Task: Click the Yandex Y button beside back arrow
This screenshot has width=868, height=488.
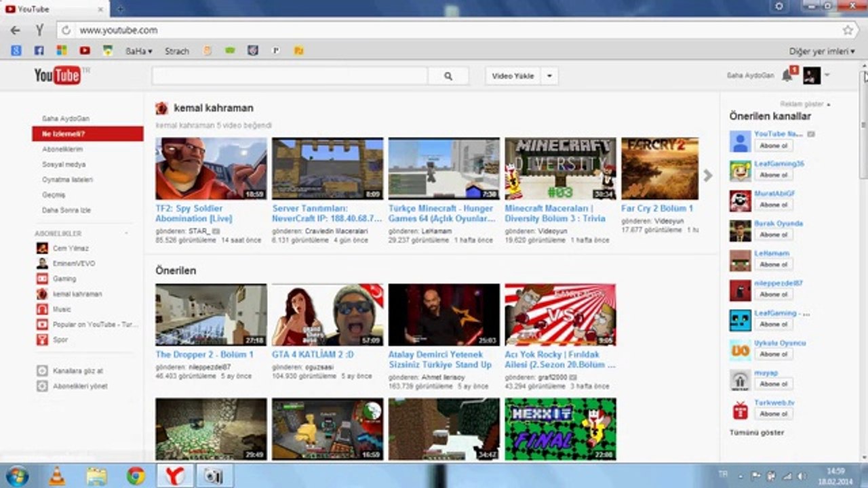Action: (40, 30)
